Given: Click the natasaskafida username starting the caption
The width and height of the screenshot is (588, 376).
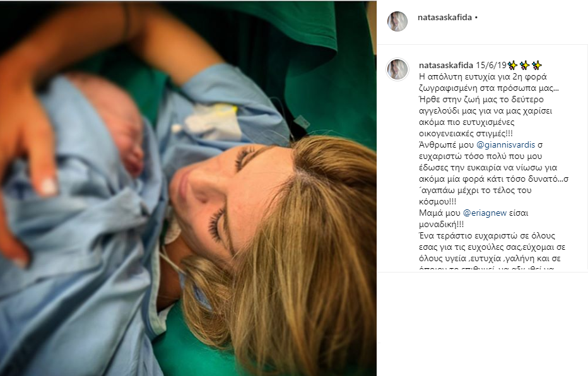Looking at the screenshot, I should pos(446,65).
